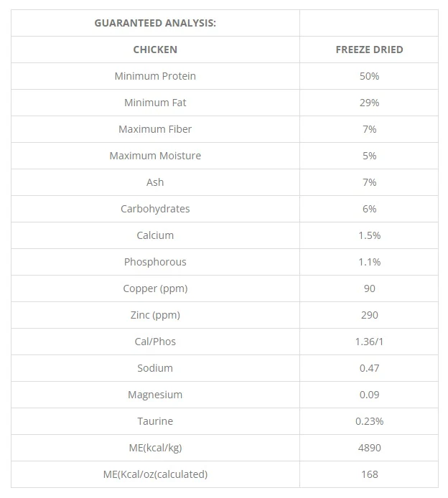The height and width of the screenshot is (498, 448).
Task: Select the Maximum Fiber label
Action: pyautogui.click(x=155, y=129)
